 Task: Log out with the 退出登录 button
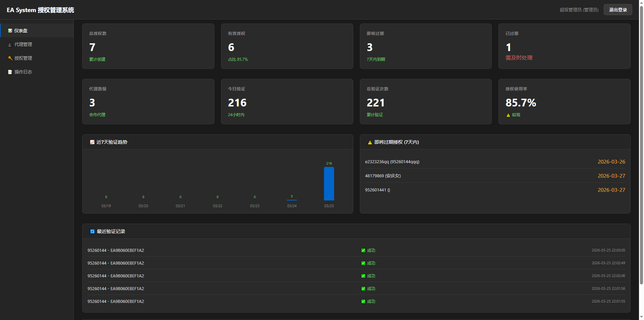(x=618, y=10)
